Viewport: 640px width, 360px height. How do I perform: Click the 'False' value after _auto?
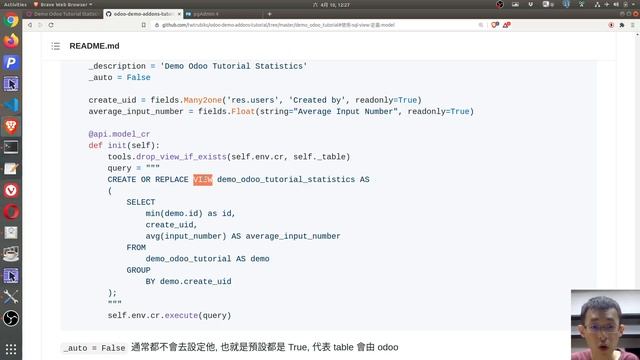[138, 78]
